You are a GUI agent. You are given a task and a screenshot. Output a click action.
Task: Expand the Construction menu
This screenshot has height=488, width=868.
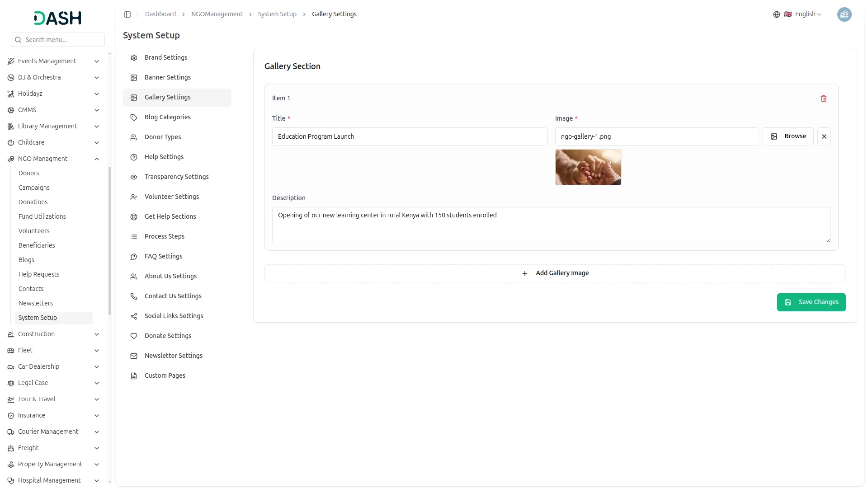pyautogui.click(x=96, y=334)
